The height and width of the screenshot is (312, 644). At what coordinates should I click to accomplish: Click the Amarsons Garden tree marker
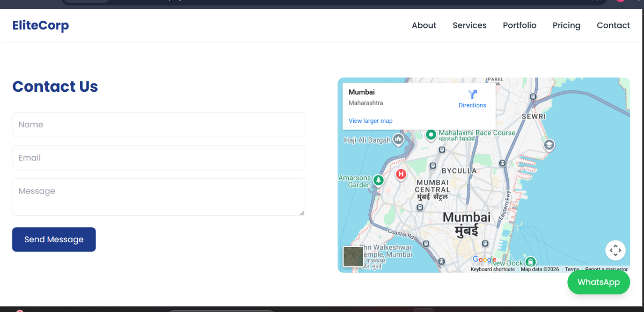point(378,180)
